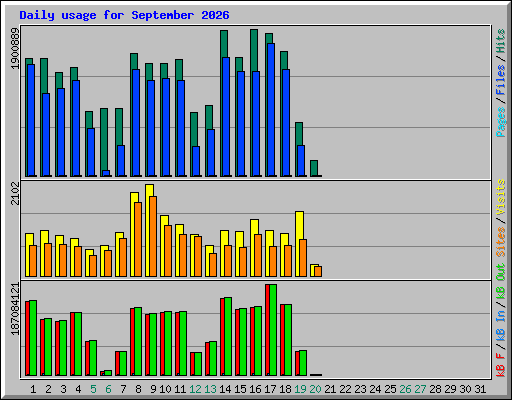Viewport: 512px width, 400px height.
Task: Click the orange sites bar for day 20
Action: click(x=318, y=271)
